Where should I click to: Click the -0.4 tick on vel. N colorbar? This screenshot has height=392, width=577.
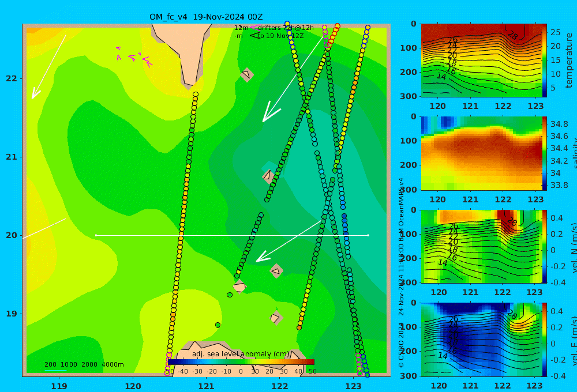tap(558, 282)
